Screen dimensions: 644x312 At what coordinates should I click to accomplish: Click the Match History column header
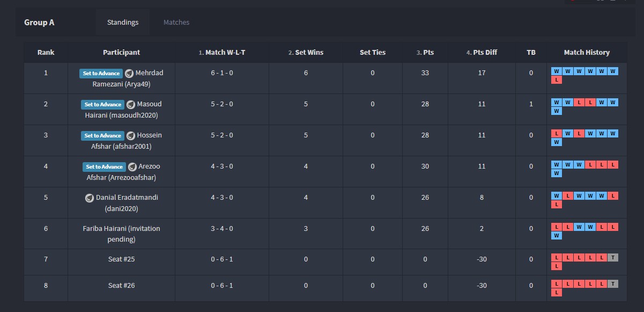(x=587, y=53)
